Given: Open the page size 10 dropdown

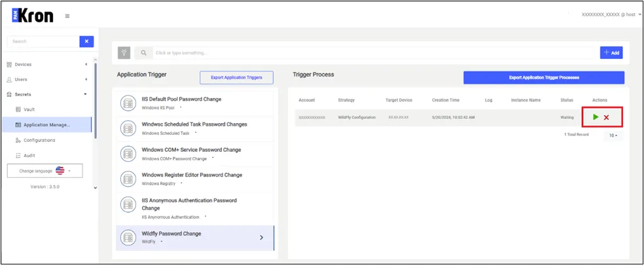Looking at the screenshot, I should click(x=613, y=135).
